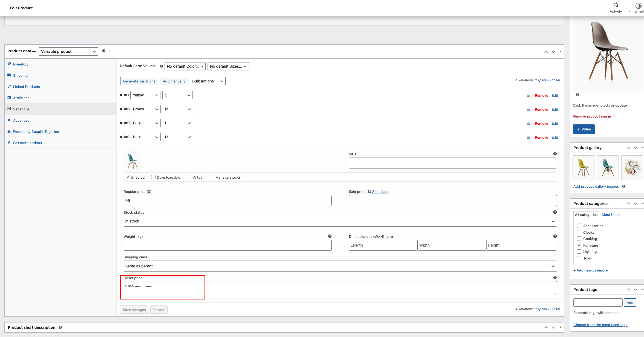The height and width of the screenshot is (337, 644).
Task: Click help icon next to product type
Action: coord(104,51)
